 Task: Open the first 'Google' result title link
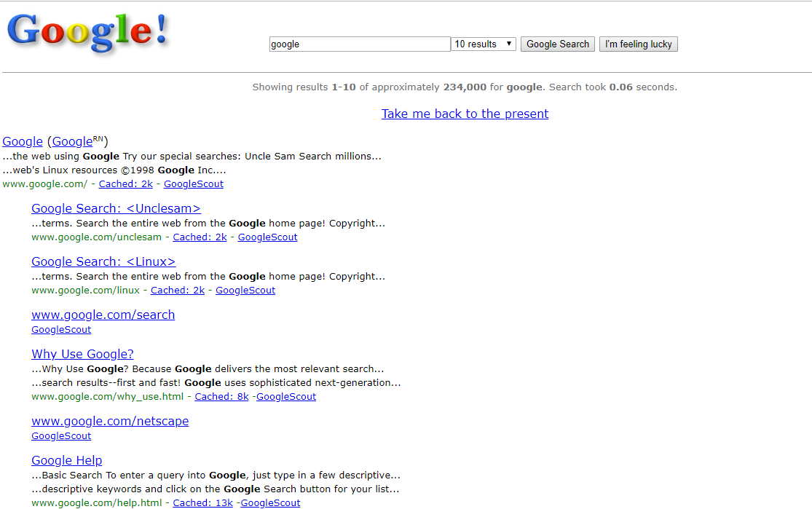(23, 141)
